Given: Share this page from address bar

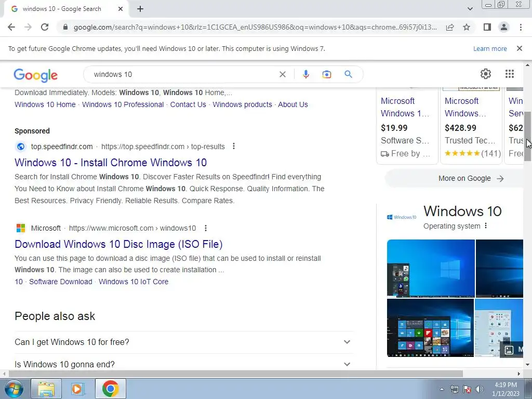Looking at the screenshot, I should (450, 27).
